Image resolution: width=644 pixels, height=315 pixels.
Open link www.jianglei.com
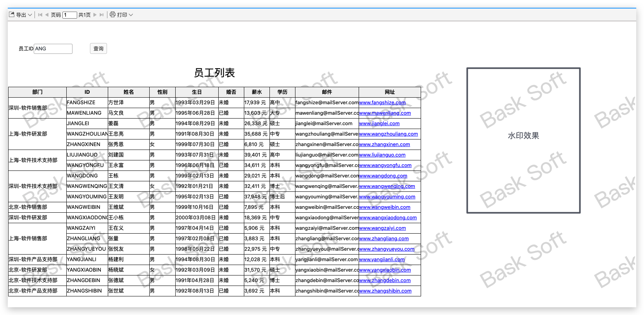click(379, 124)
